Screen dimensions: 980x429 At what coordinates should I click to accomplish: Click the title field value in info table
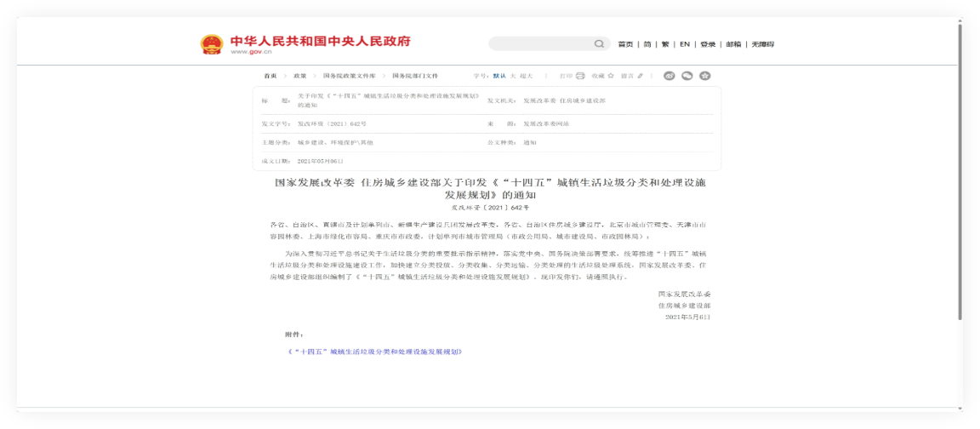[388, 100]
